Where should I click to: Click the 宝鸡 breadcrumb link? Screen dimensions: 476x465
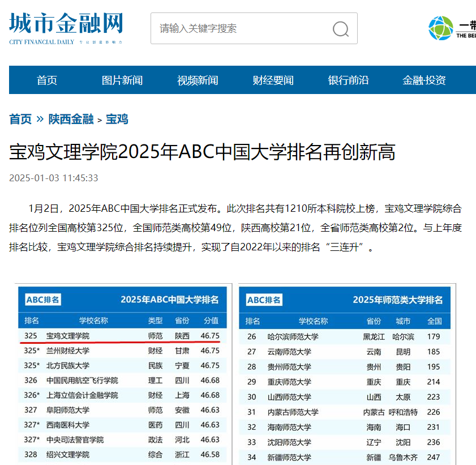[x=117, y=119]
